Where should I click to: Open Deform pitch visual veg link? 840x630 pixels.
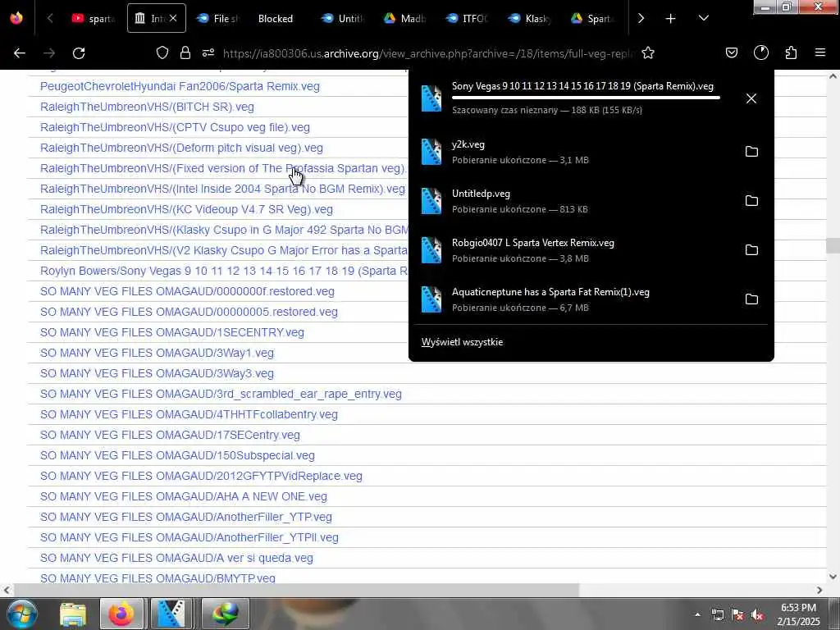tap(181, 148)
